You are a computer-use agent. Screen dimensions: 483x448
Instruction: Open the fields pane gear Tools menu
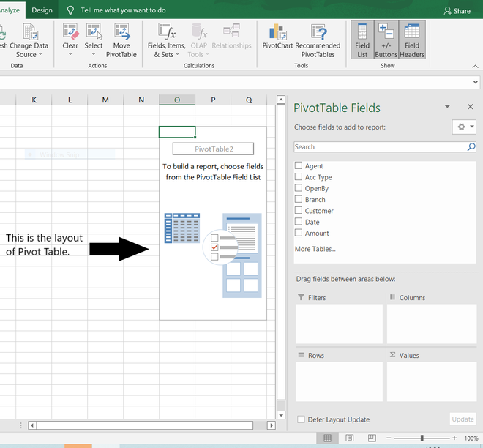point(464,127)
